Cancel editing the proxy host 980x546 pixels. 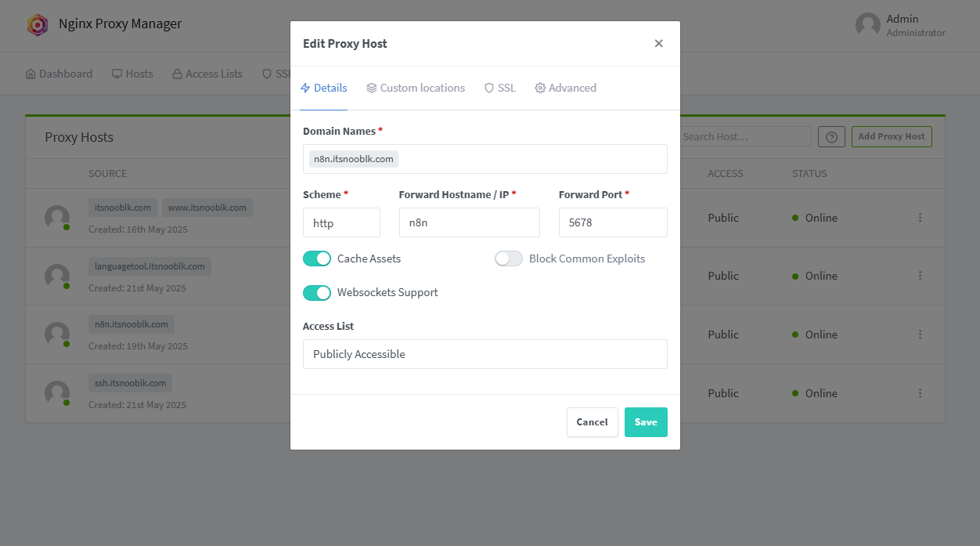592,421
